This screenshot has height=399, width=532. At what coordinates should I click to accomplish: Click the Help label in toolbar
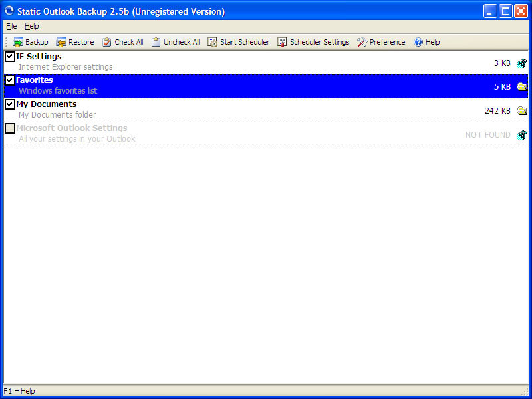coord(433,42)
